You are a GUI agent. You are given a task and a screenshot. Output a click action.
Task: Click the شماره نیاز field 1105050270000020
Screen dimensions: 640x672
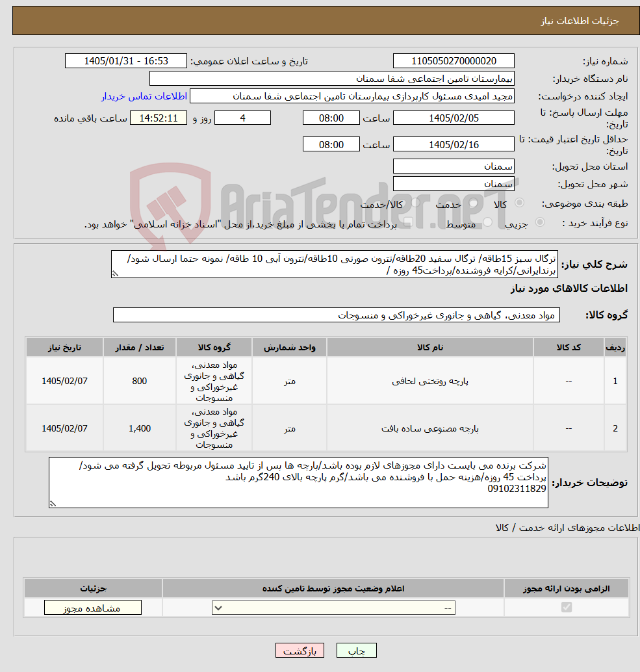[x=454, y=61]
